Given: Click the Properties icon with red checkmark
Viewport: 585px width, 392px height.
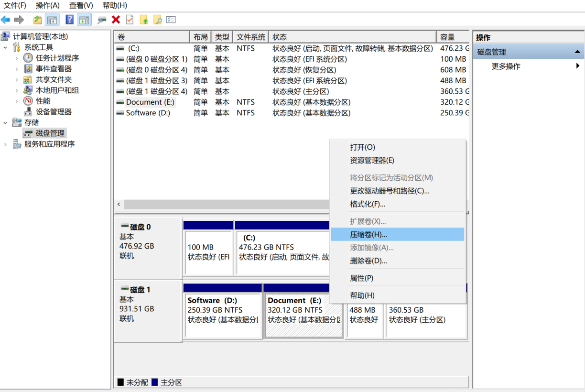Looking at the screenshot, I should pyautogui.click(x=130, y=20).
